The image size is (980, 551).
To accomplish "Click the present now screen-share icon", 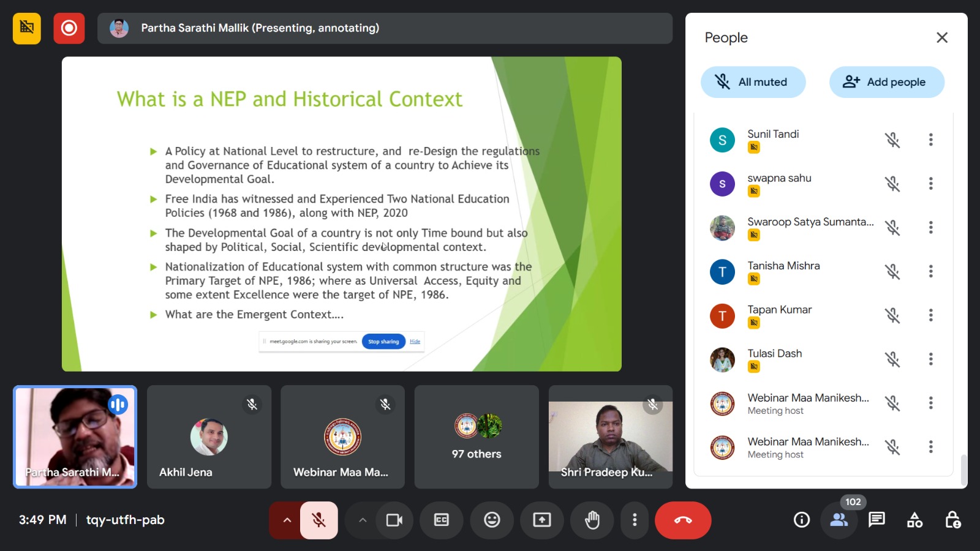I will 542,520.
